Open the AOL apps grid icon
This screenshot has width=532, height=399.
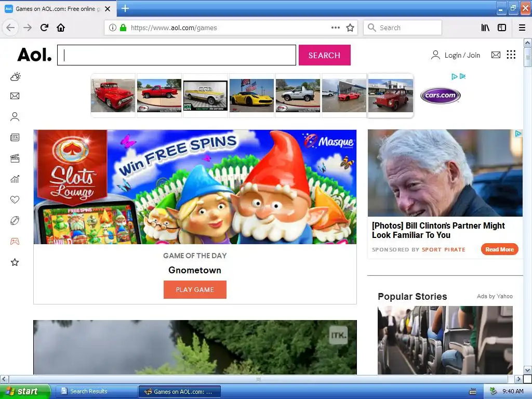tap(511, 55)
